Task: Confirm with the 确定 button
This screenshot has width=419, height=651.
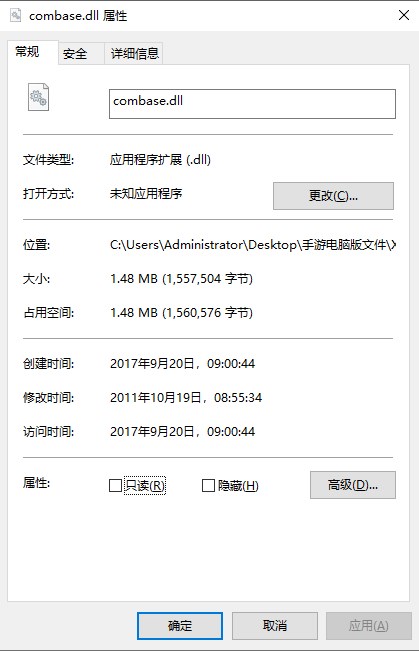Action: pos(180,626)
